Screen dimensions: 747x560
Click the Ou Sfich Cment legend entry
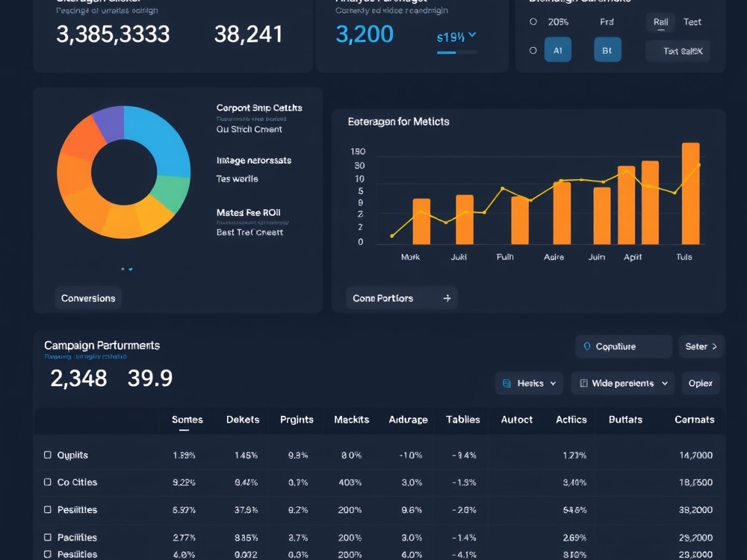[249, 129]
